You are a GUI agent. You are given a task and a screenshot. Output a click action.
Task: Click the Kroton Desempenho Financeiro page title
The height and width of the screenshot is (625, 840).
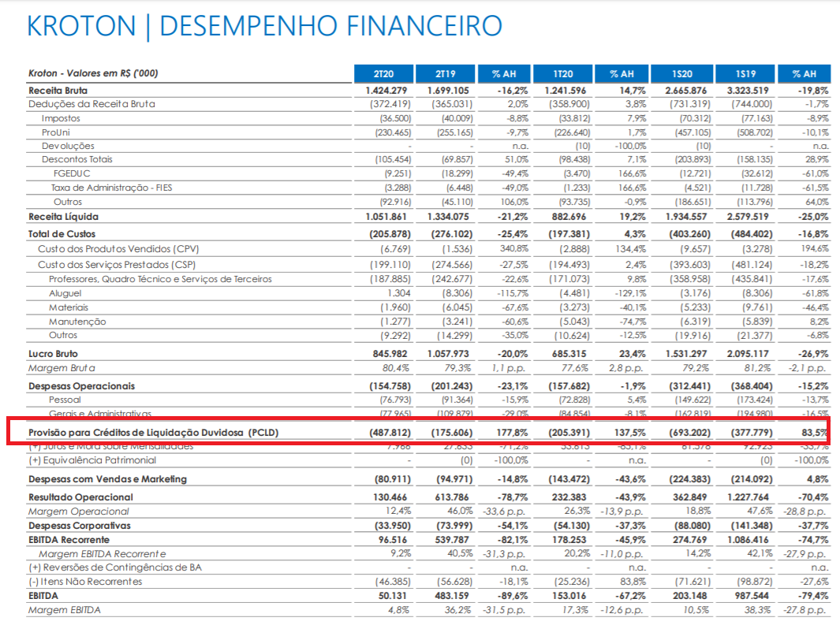[x=264, y=26]
